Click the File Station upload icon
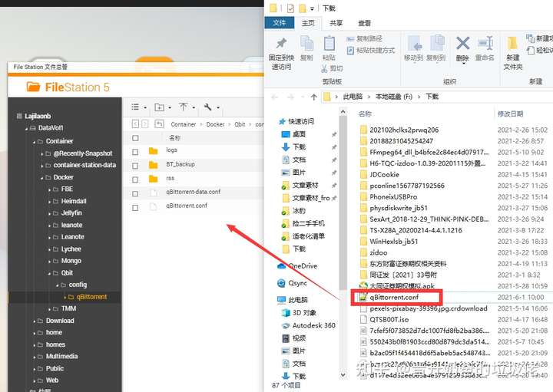This screenshot has height=392, width=553. coord(184,107)
